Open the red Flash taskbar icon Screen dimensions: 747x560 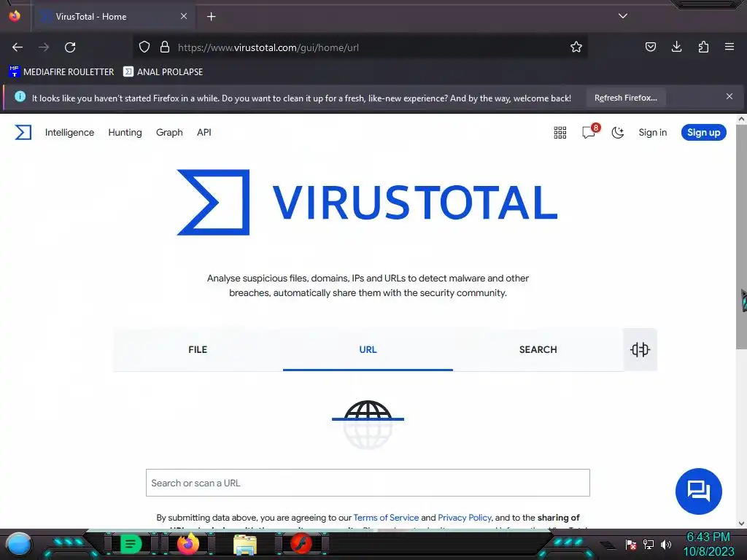pos(301,544)
